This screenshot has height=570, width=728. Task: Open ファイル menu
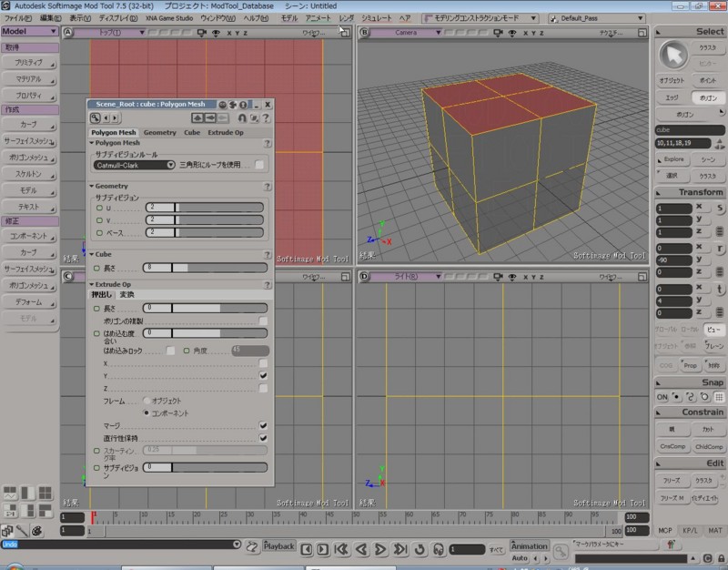coord(17,18)
